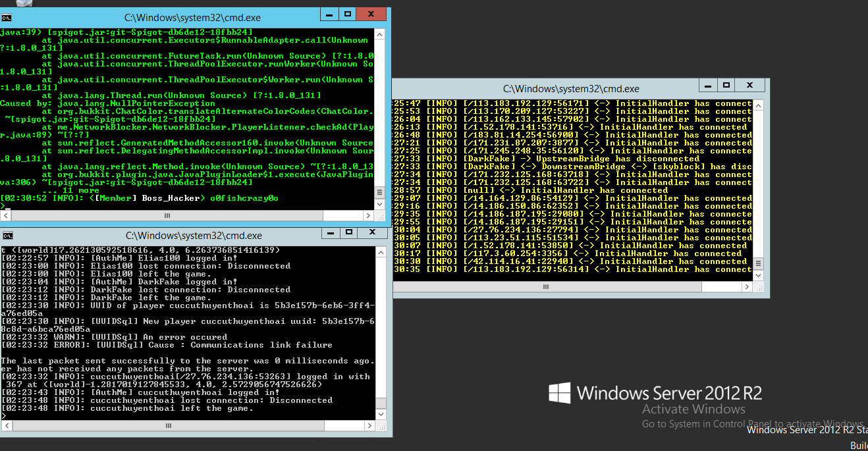868x451 pixels.
Task: Minimize the white-text AuthMe console window
Action: click(x=329, y=231)
